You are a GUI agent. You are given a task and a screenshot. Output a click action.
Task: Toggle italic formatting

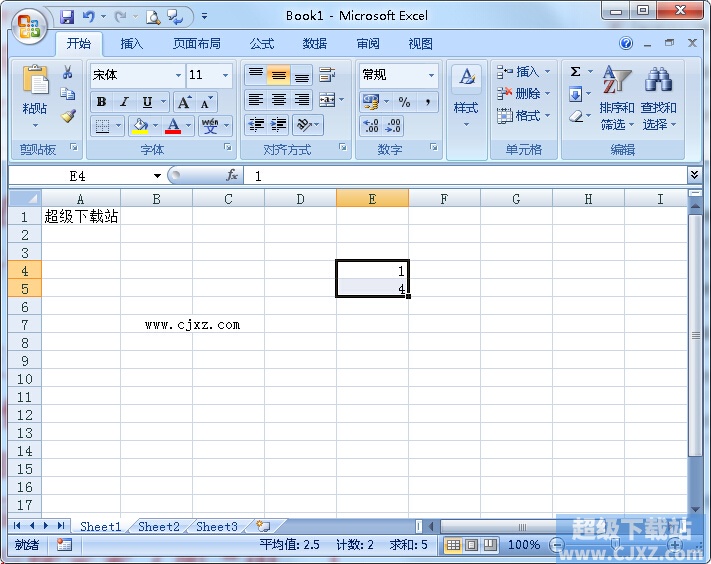click(x=124, y=102)
